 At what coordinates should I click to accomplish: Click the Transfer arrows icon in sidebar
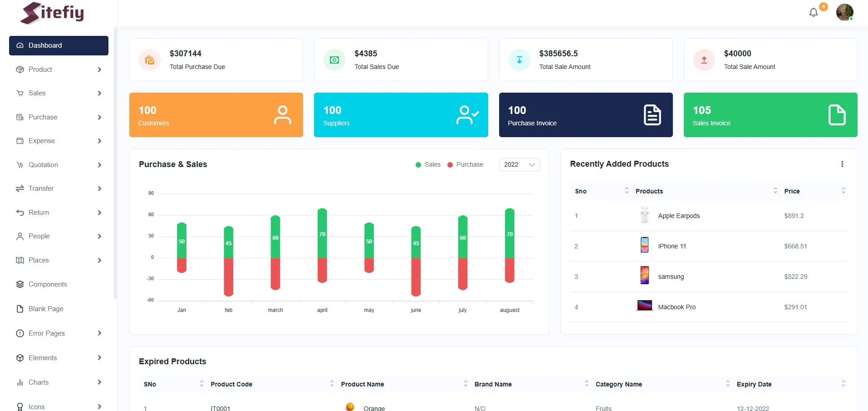[20, 188]
